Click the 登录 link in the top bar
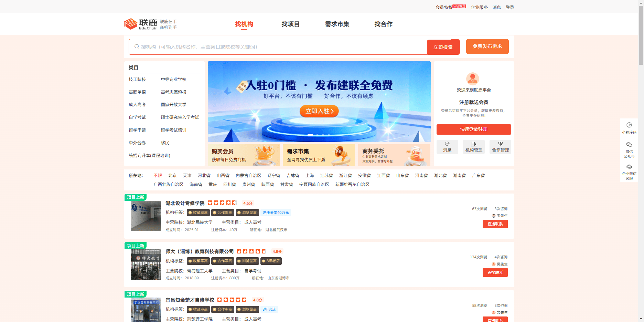 coord(510,7)
